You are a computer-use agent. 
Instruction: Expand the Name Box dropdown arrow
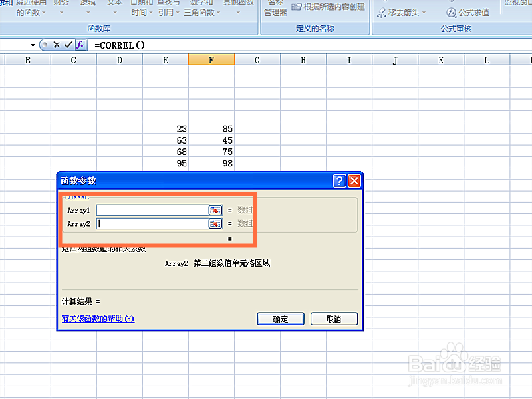33,45
